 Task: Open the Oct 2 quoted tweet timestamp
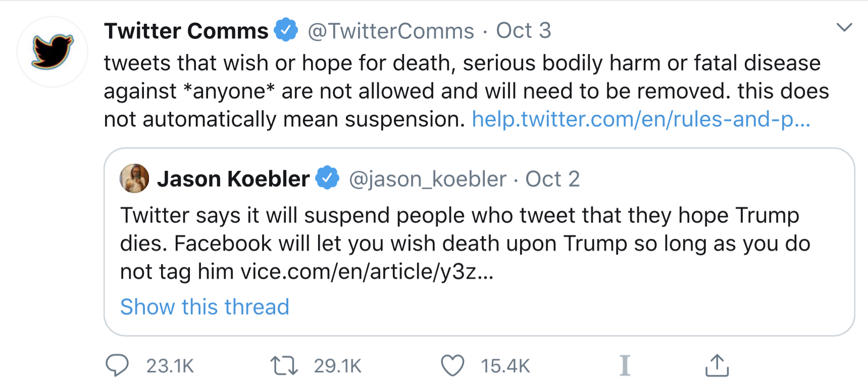[552, 179]
